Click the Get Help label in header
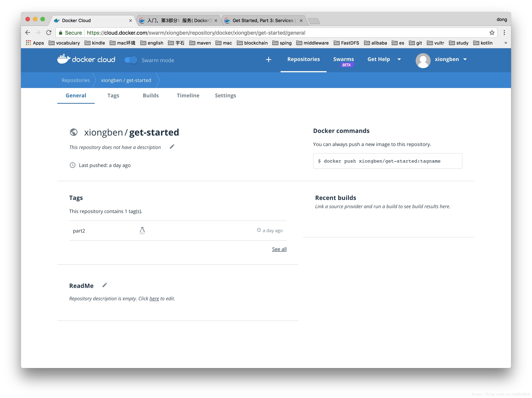 point(379,59)
